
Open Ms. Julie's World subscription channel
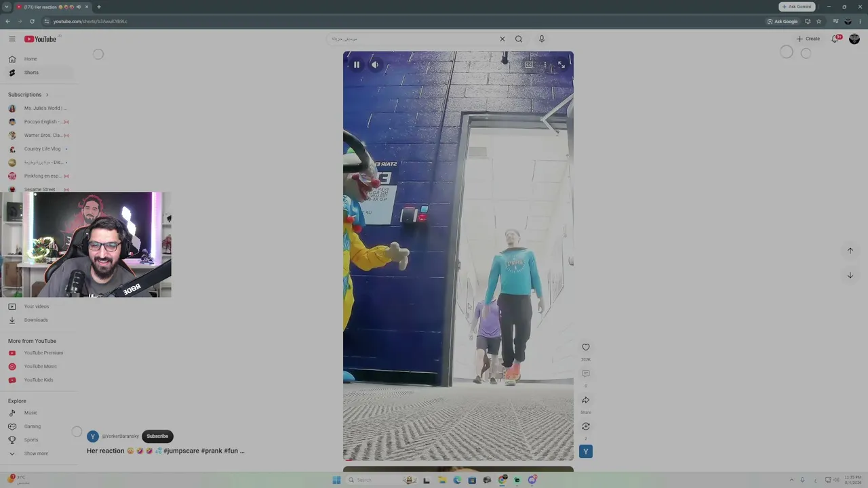tap(39, 108)
